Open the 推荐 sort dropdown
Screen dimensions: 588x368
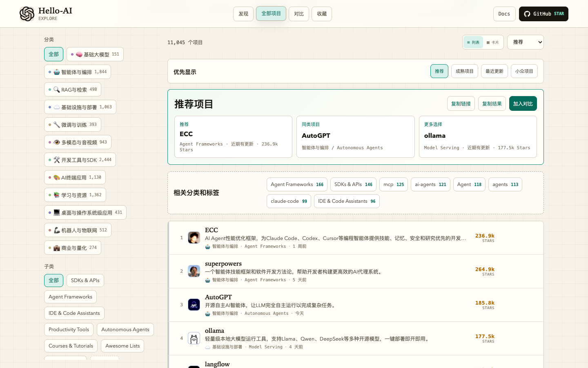tap(526, 42)
